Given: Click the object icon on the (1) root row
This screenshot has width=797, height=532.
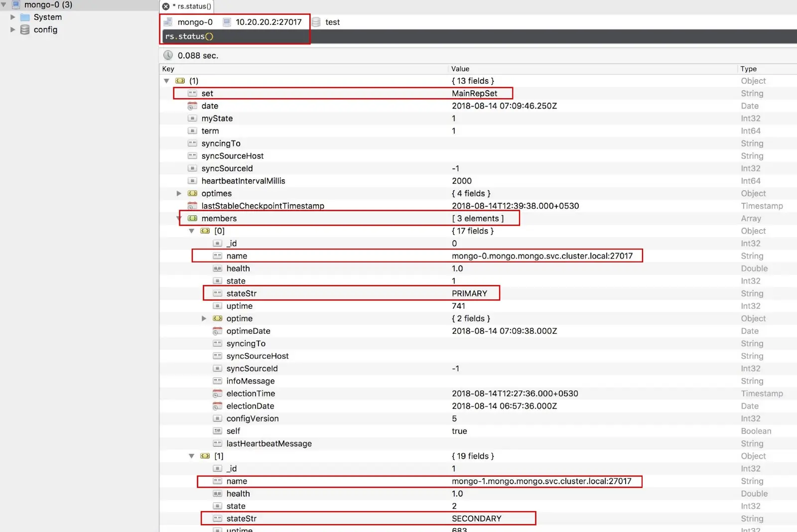Looking at the screenshot, I should click(180, 81).
